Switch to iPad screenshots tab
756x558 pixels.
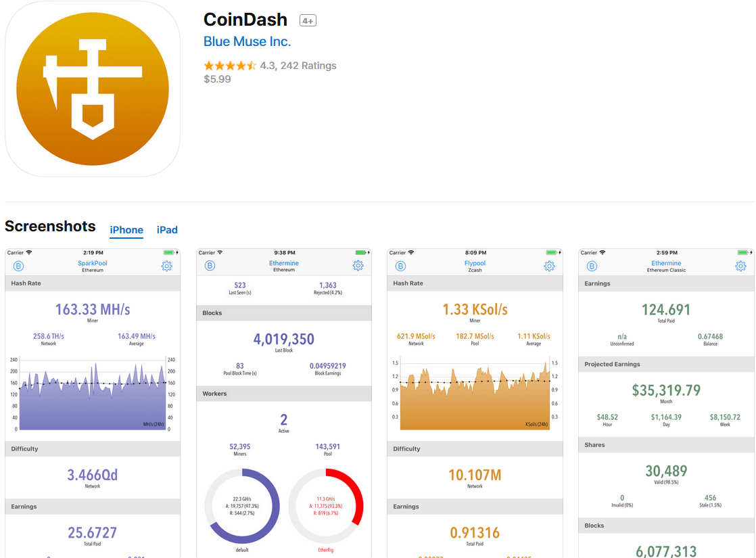pos(167,230)
